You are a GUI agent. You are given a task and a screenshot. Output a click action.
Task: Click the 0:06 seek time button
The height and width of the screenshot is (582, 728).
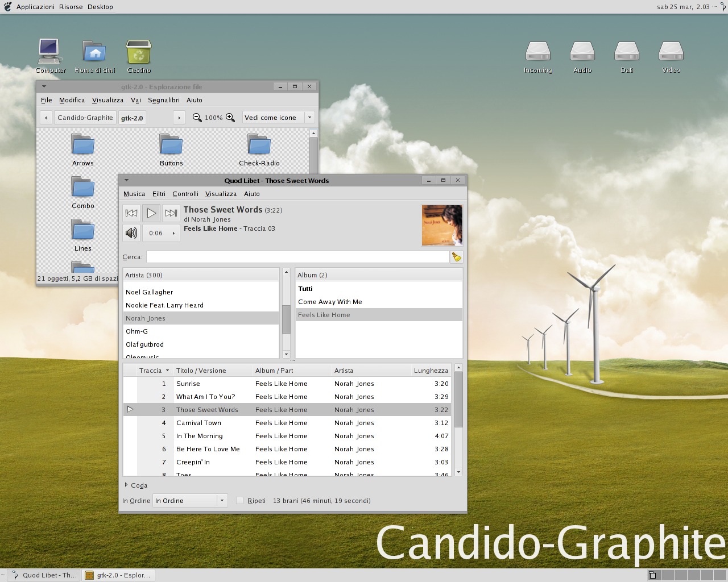click(161, 233)
